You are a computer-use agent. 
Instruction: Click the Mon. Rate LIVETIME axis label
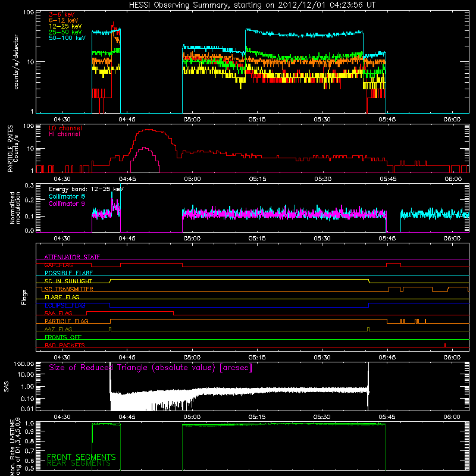pos(15,447)
